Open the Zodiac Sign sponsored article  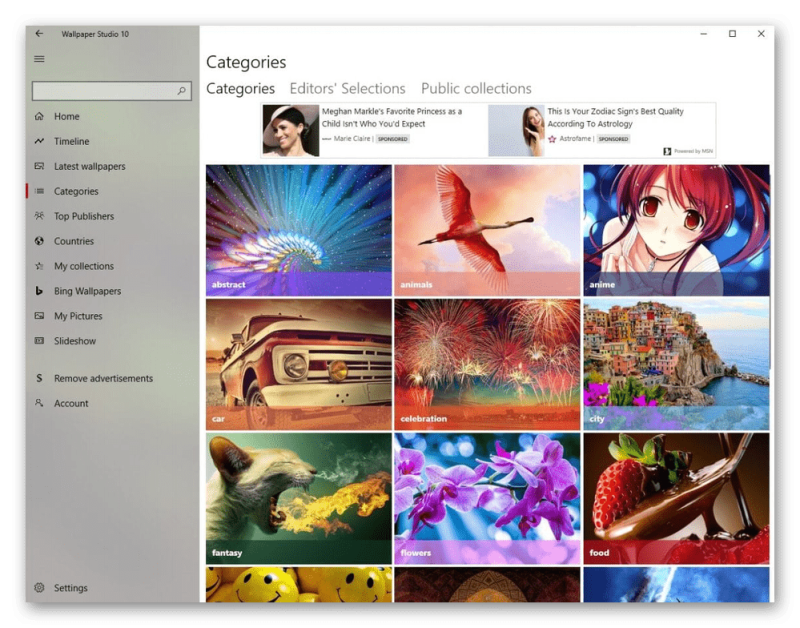(x=615, y=118)
